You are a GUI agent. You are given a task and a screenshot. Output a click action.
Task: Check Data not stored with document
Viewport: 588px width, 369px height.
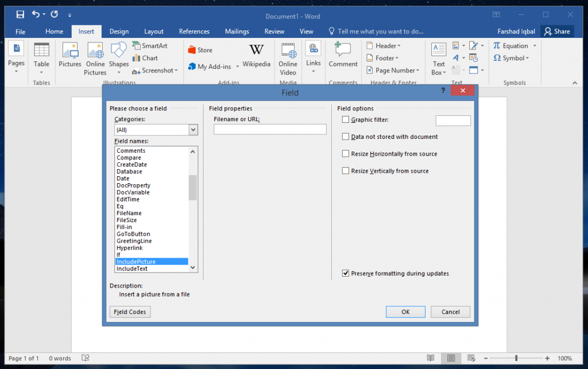pos(345,137)
